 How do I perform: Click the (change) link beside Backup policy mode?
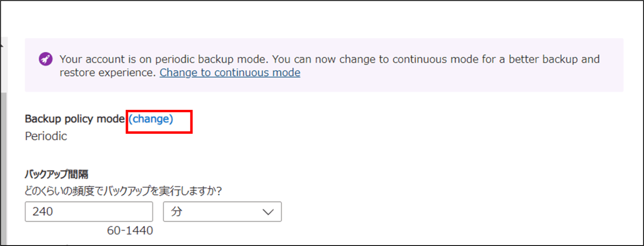(x=151, y=119)
